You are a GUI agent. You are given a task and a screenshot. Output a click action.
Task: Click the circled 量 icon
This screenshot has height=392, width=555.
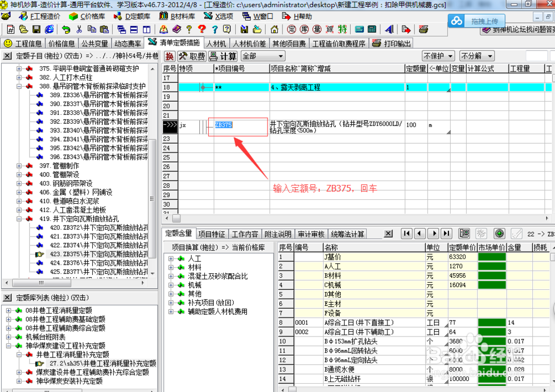[x=317, y=29]
